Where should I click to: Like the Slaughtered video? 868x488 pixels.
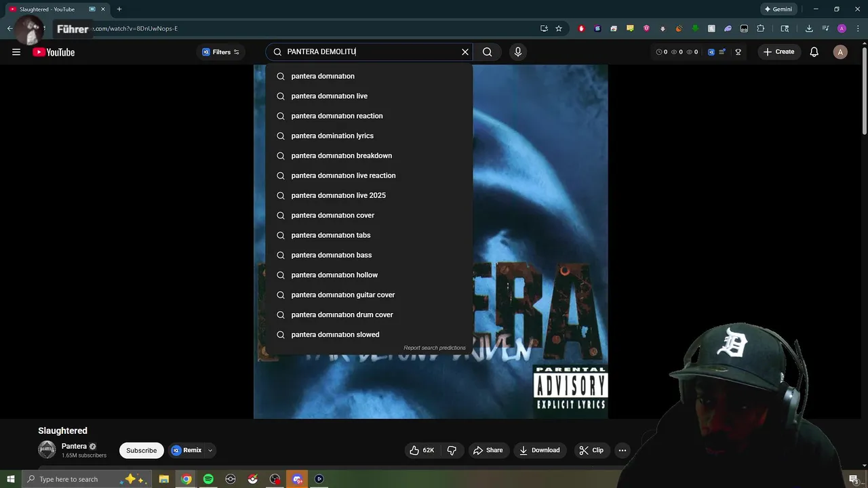[x=421, y=450]
